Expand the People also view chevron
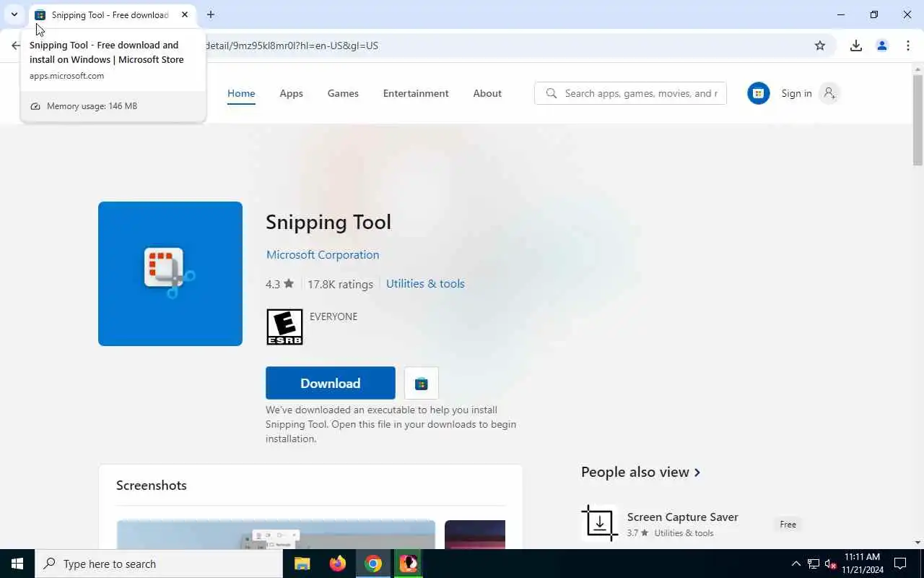Screen dimensions: 924x578 697,473
